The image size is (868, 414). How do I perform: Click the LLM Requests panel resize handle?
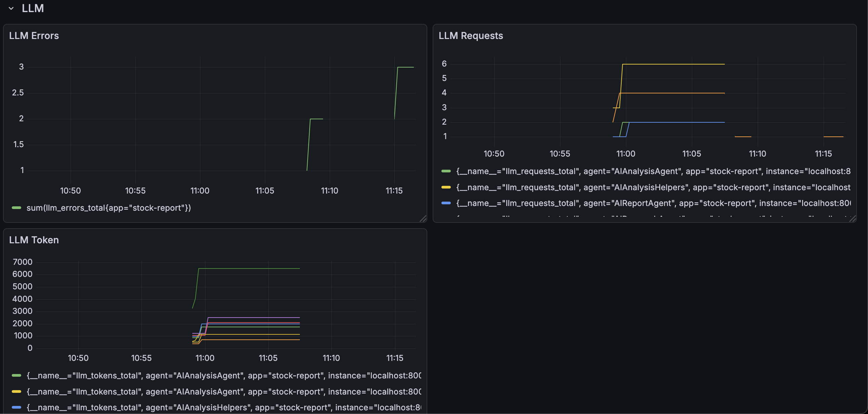[x=853, y=219]
